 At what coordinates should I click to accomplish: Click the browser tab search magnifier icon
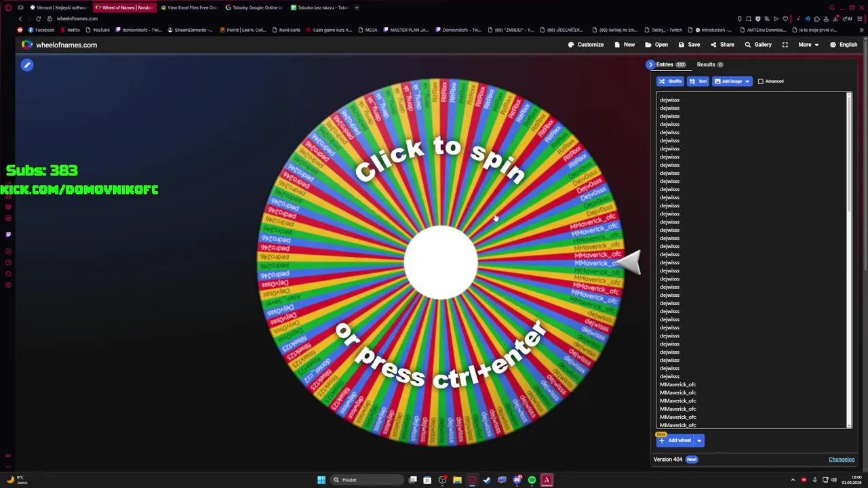point(832,7)
